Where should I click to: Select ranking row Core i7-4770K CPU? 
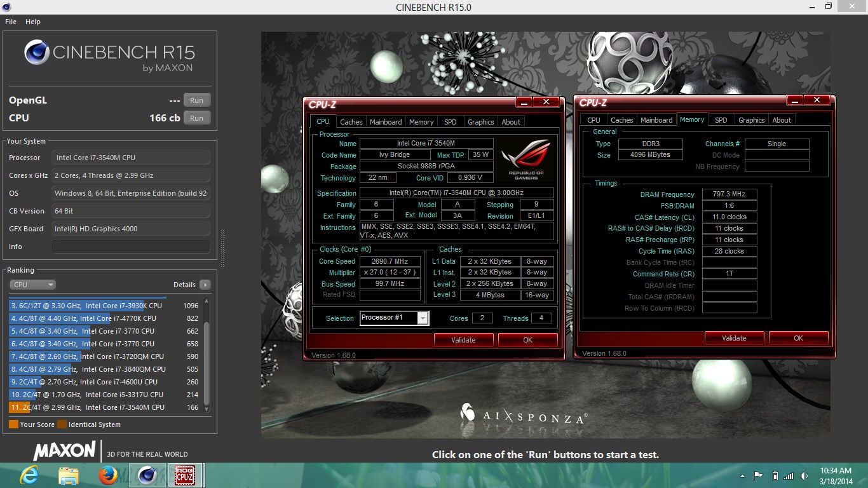[104, 318]
